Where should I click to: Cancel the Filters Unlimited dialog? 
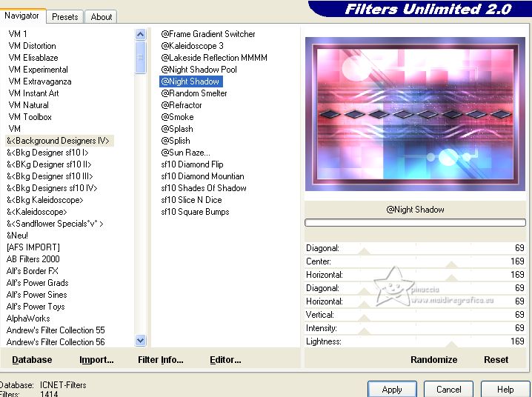[448, 389]
